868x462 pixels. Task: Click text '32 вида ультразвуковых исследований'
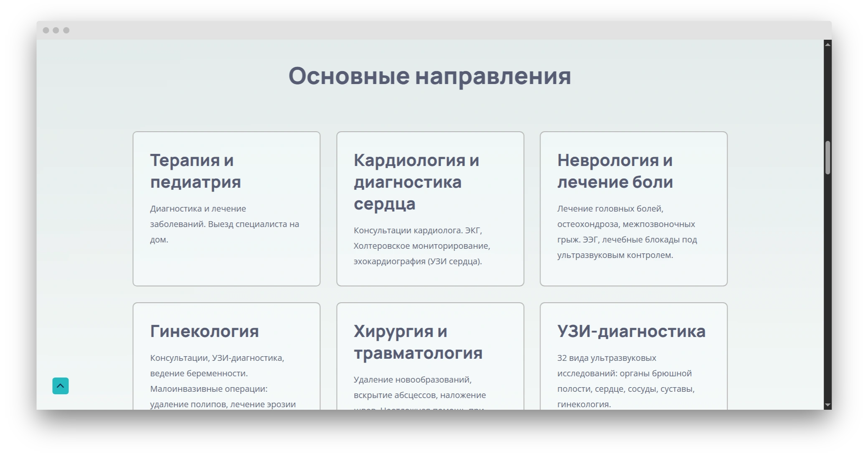coord(607,365)
